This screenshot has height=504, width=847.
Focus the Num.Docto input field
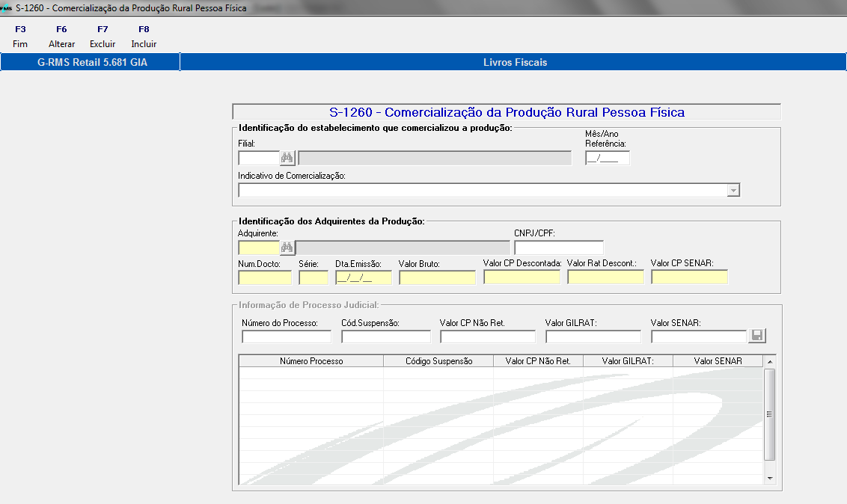click(265, 277)
